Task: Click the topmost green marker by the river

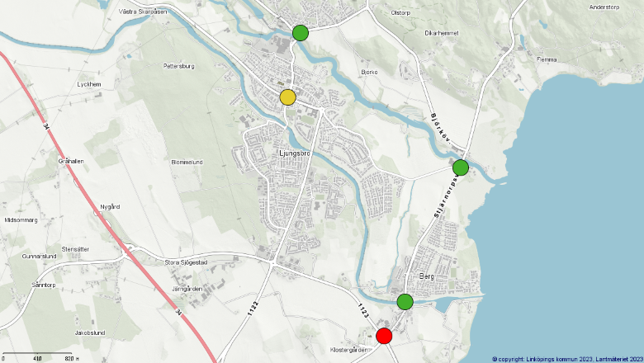Action: tap(301, 33)
